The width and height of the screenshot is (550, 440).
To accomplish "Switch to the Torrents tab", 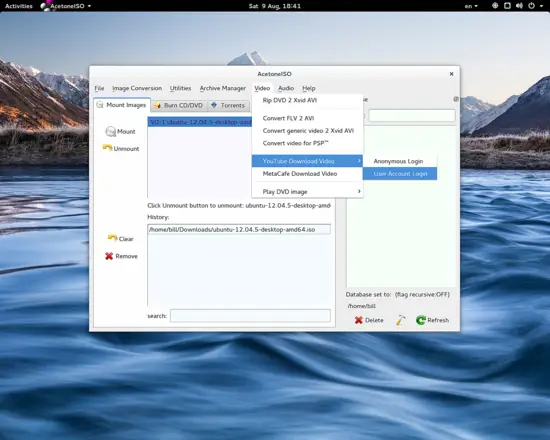I will point(228,105).
